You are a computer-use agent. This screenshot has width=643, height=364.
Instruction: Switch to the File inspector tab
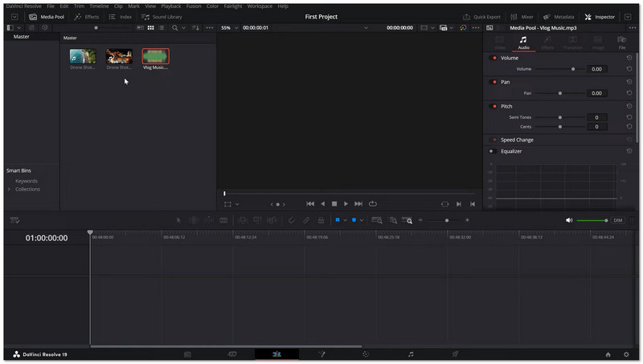[621, 43]
